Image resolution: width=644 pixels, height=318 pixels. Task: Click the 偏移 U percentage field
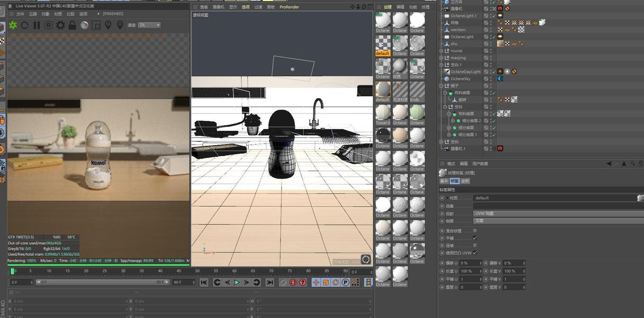[471, 263]
